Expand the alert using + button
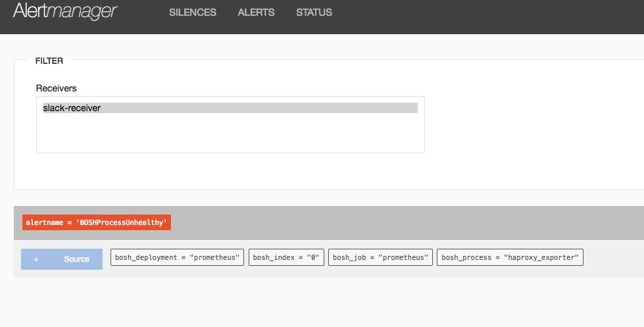This screenshot has width=644, height=327. coord(36,259)
